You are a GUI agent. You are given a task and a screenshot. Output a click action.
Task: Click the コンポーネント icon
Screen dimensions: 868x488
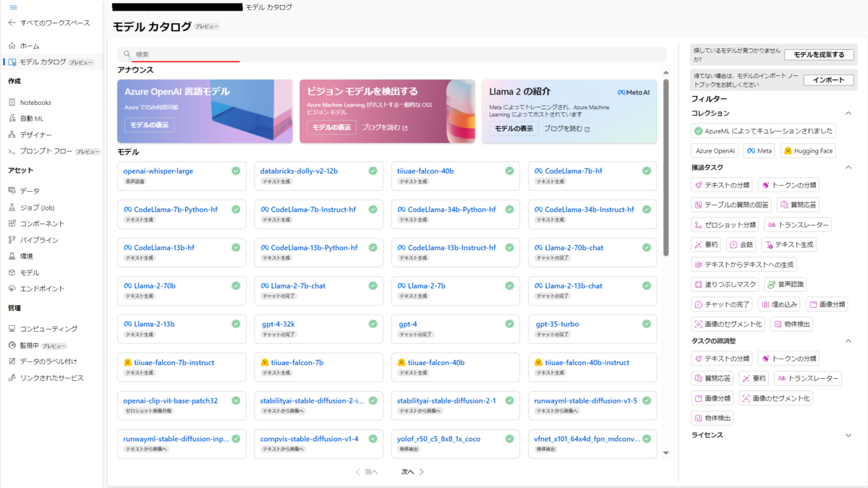[12, 223]
